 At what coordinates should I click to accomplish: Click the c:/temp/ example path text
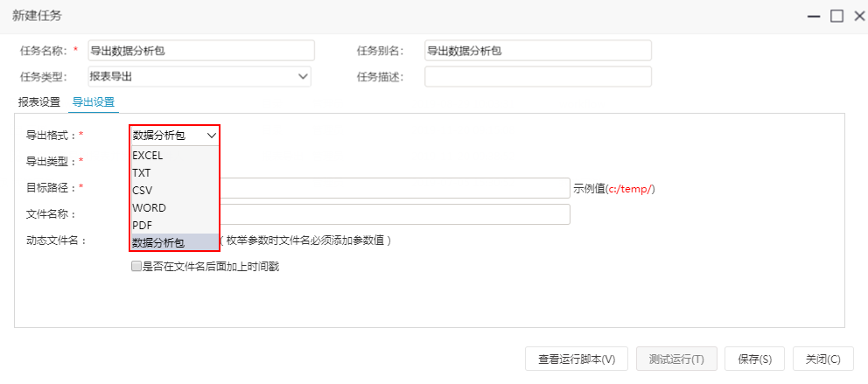(x=631, y=189)
